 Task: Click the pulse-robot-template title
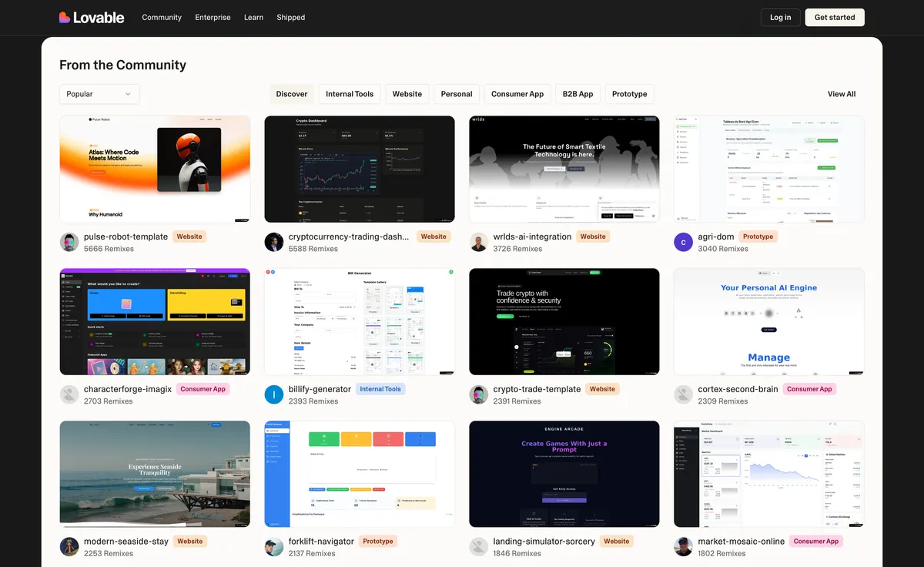point(126,237)
